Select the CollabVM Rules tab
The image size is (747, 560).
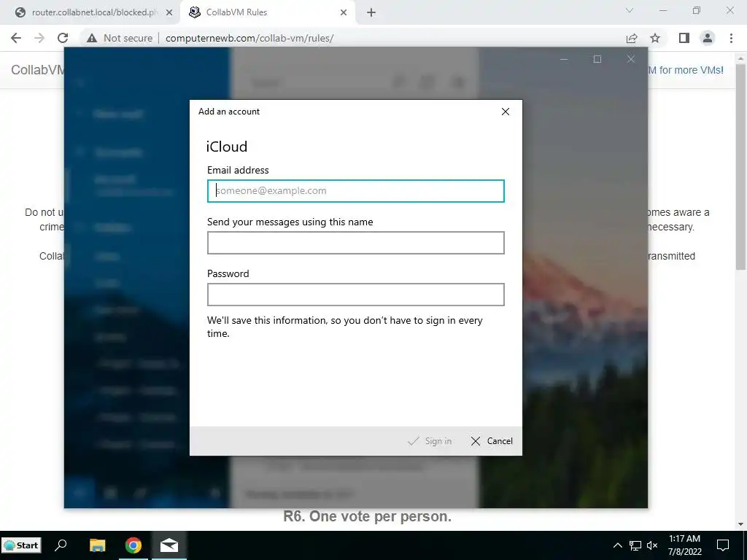click(267, 12)
